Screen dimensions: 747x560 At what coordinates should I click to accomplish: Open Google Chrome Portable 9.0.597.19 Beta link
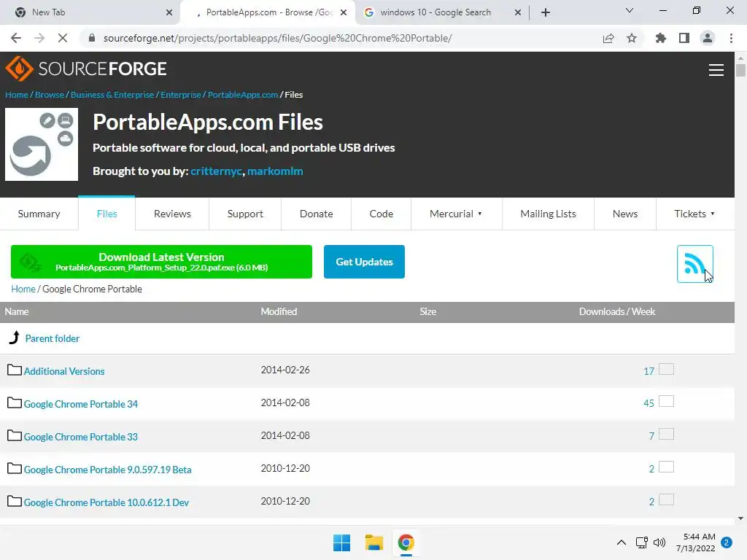[x=108, y=470]
